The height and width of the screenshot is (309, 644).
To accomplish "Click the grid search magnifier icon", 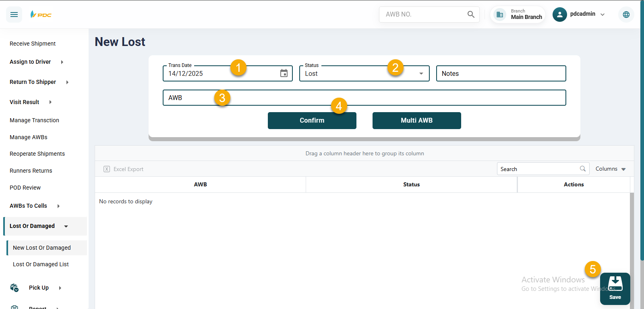I will click(x=583, y=169).
